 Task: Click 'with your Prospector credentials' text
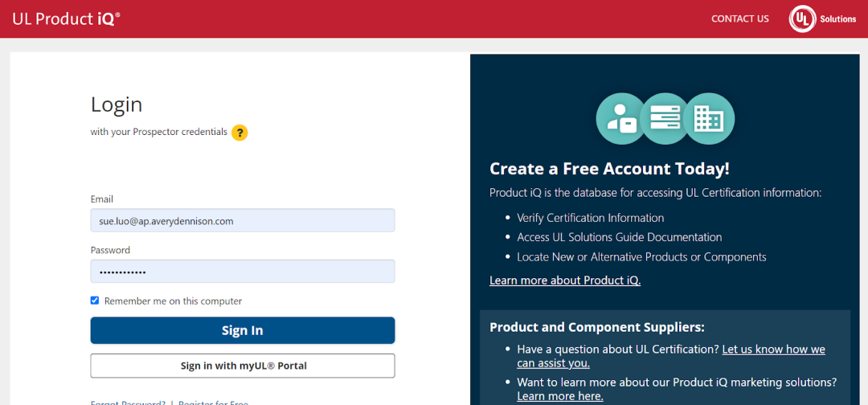[159, 133]
